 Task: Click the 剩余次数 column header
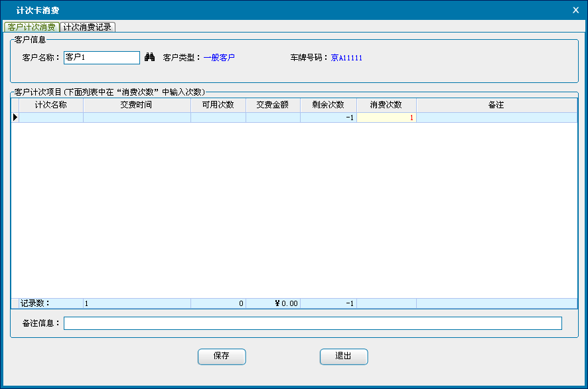[x=328, y=105]
